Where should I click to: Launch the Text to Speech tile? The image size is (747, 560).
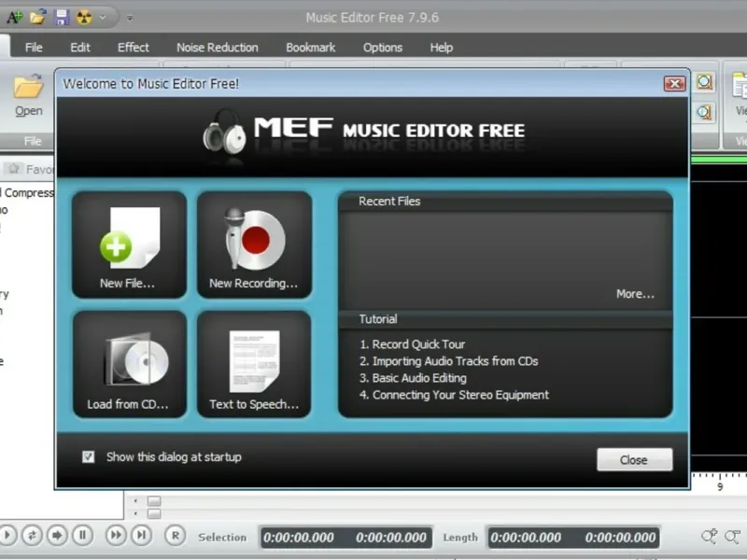(x=254, y=364)
